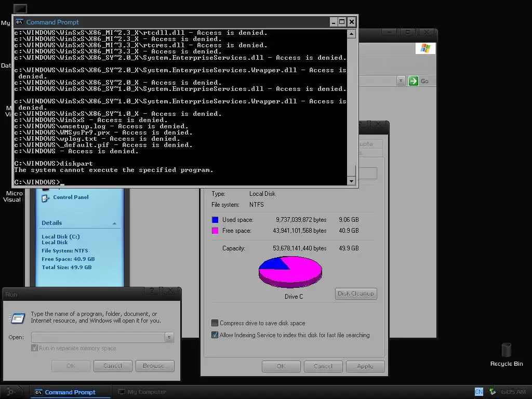Click the Run dialog help question button
The height and width of the screenshot is (399, 532).
pos(153,291)
